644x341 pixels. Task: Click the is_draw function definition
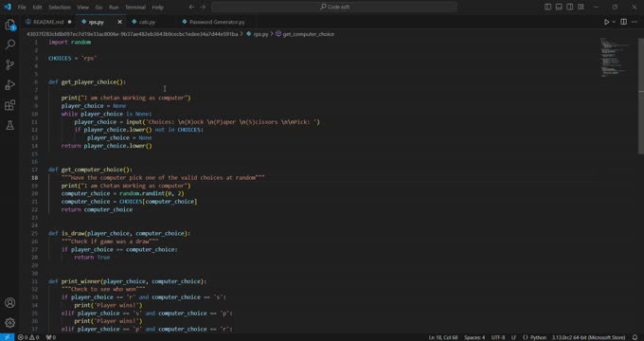click(x=119, y=233)
